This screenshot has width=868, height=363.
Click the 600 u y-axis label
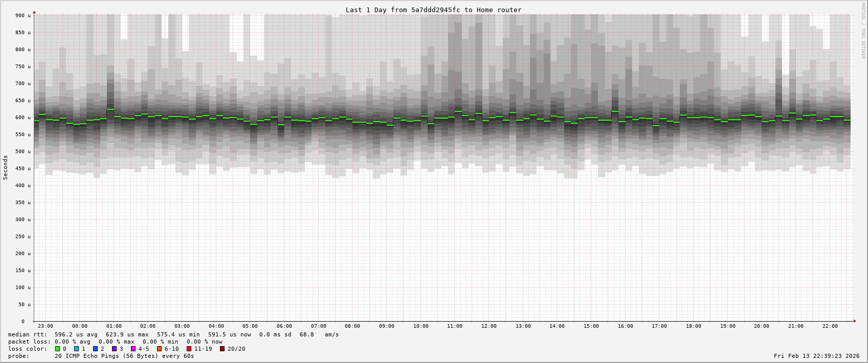click(x=23, y=118)
